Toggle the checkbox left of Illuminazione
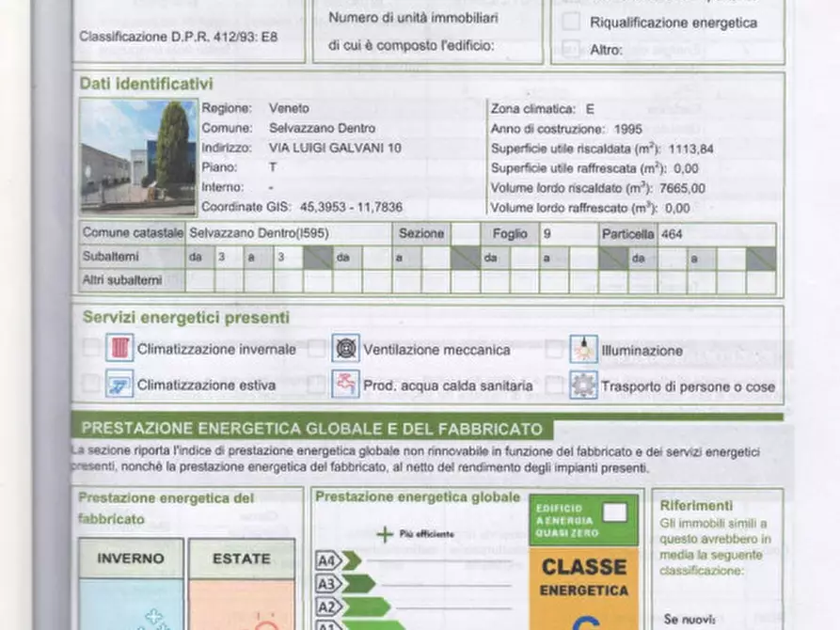Image resolution: width=840 pixels, height=630 pixels. (555, 350)
